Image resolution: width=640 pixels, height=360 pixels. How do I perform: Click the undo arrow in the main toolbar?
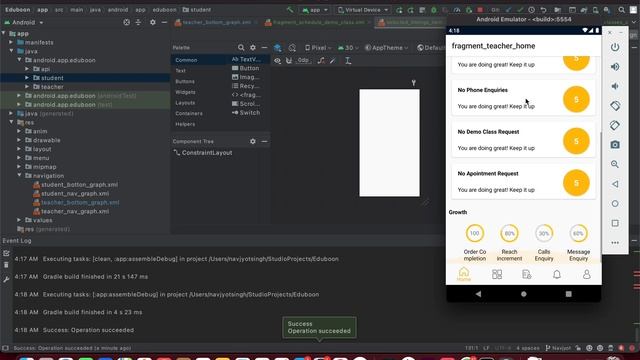tap(543, 10)
